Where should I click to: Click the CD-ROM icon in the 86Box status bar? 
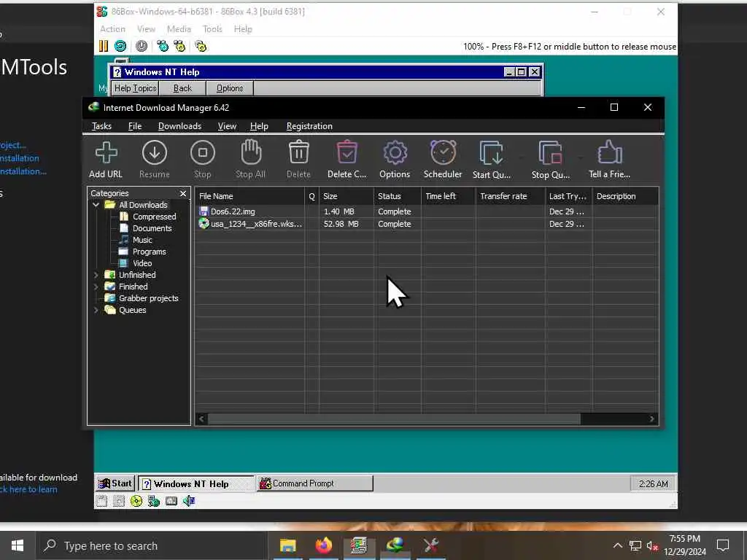136,501
